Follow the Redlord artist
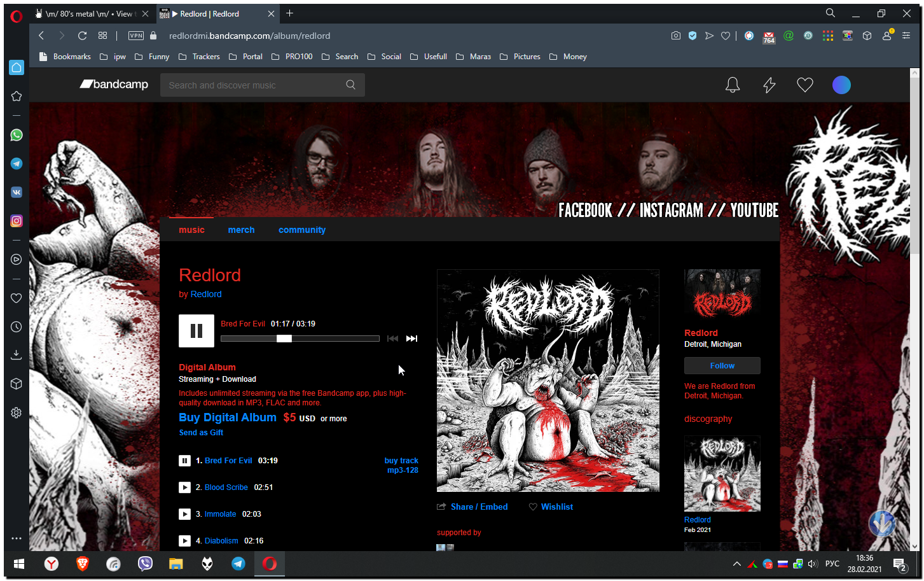 722,366
